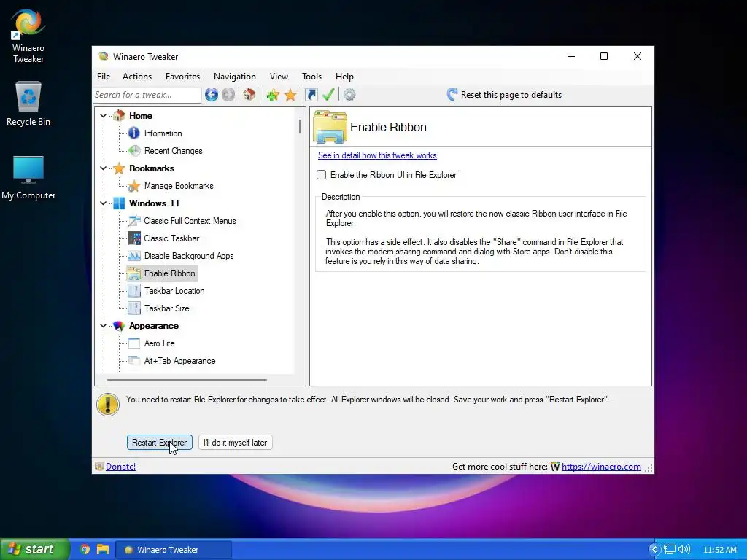Screen dimensions: 747x560
Task: Click the Manage Bookmarks star icon
Action: (x=134, y=186)
